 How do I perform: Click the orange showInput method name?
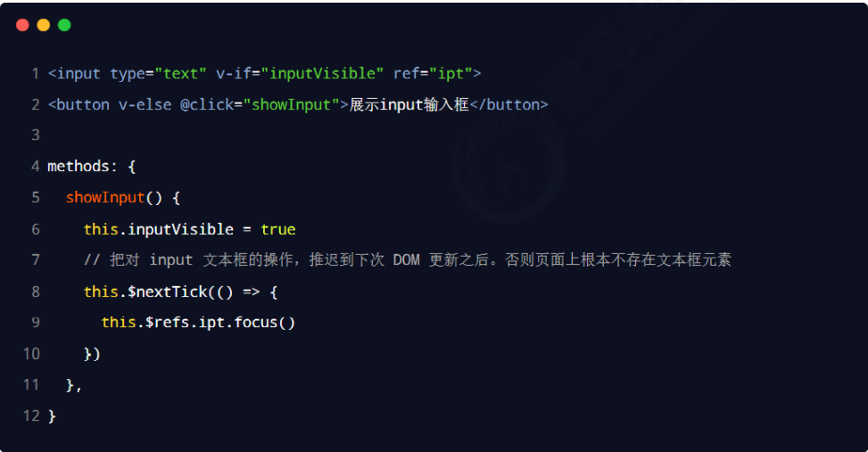(105, 198)
